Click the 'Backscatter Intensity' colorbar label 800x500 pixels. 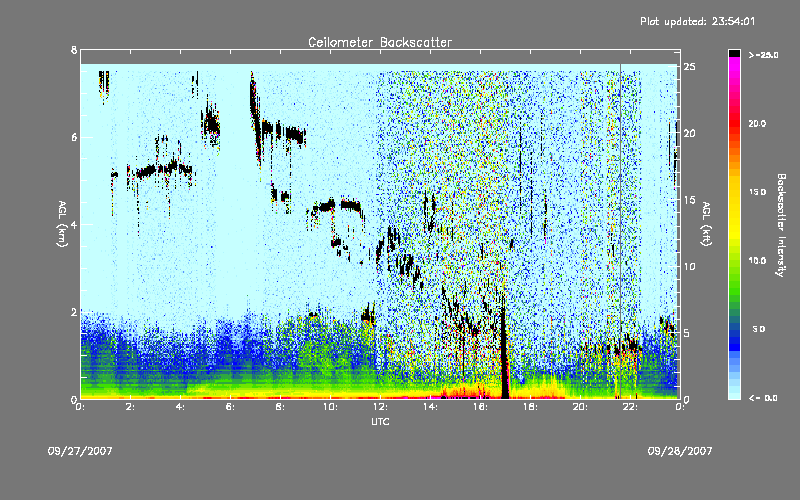[781, 225]
